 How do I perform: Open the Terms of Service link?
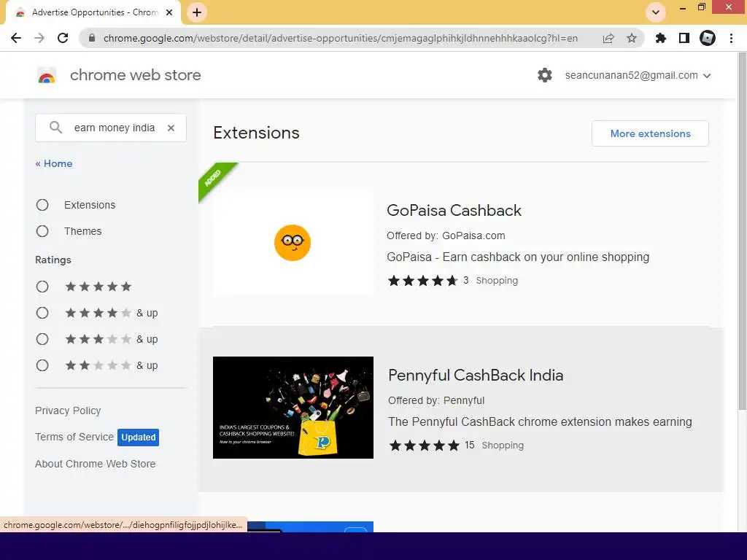(x=74, y=437)
